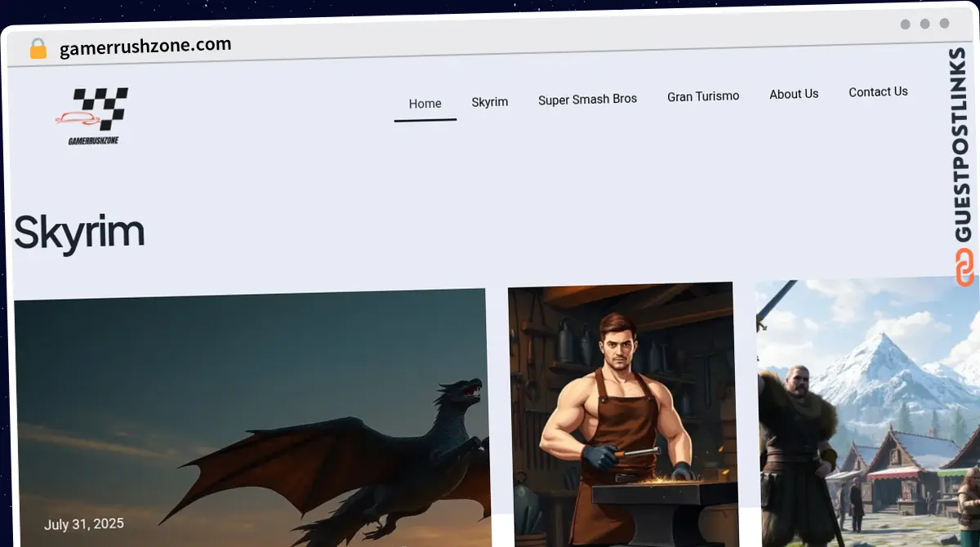Click the July 31, 2025 date
The height and width of the screenshot is (547, 980).
[x=84, y=524]
